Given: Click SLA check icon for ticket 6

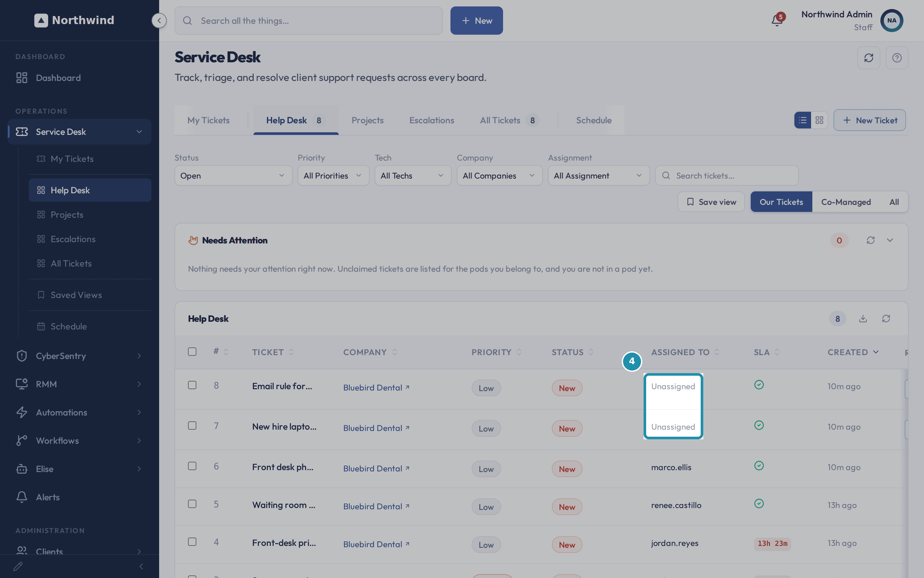Looking at the screenshot, I should coord(759,466).
